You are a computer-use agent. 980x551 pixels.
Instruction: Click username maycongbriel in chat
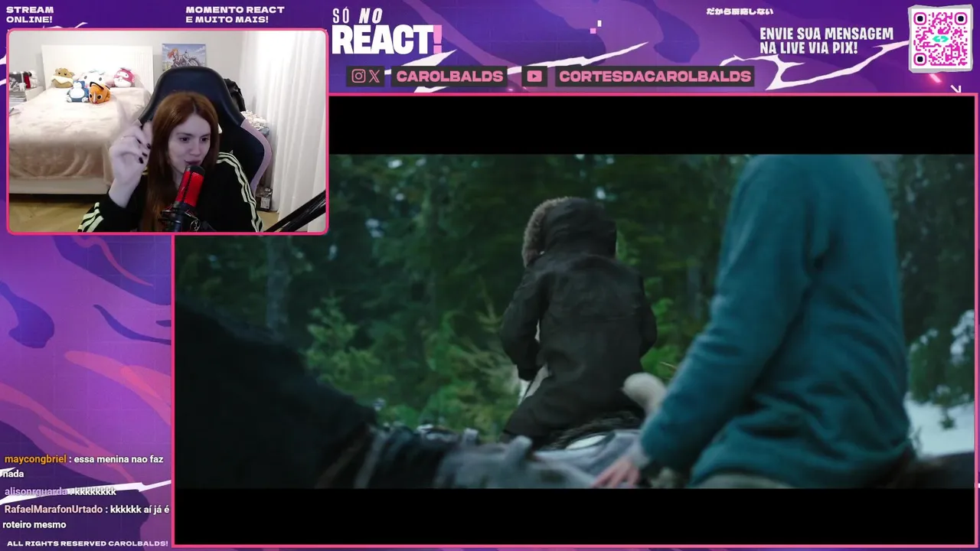[35, 459]
